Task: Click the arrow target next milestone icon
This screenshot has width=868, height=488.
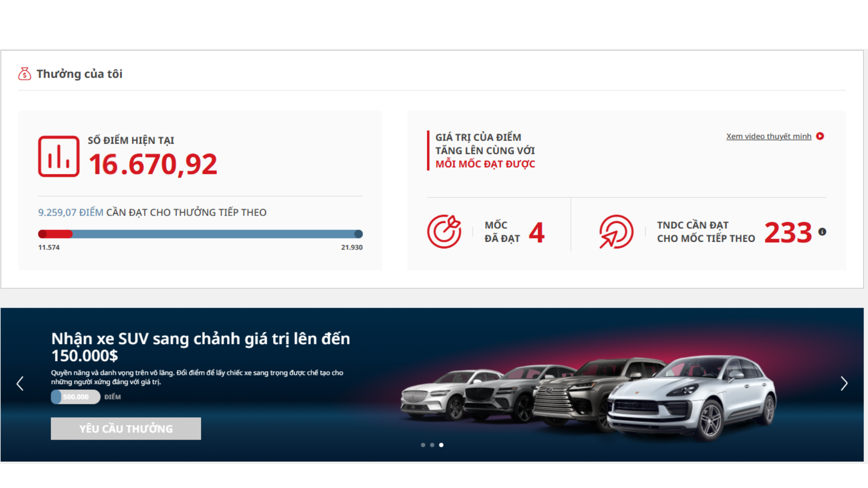Action: (x=616, y=231)
